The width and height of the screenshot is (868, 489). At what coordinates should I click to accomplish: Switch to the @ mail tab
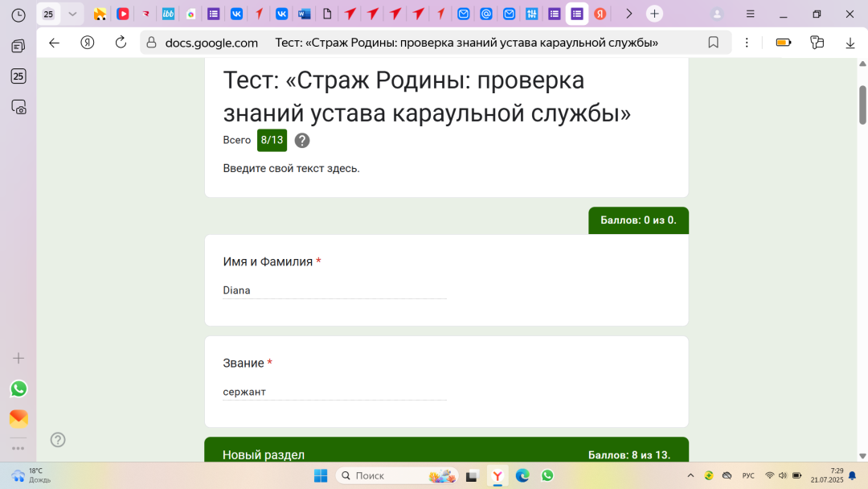tap(486, 14)
